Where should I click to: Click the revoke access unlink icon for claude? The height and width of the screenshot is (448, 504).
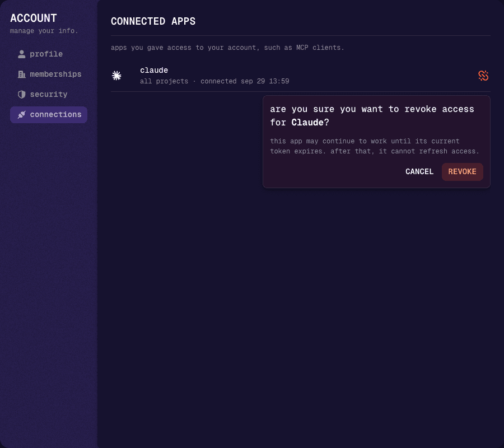coord(483,76)
